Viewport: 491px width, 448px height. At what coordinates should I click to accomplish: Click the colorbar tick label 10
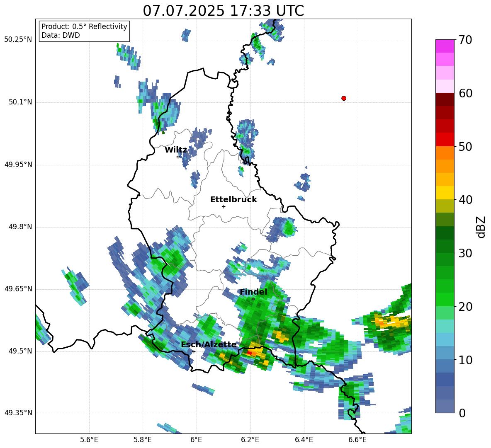point(465,360)
